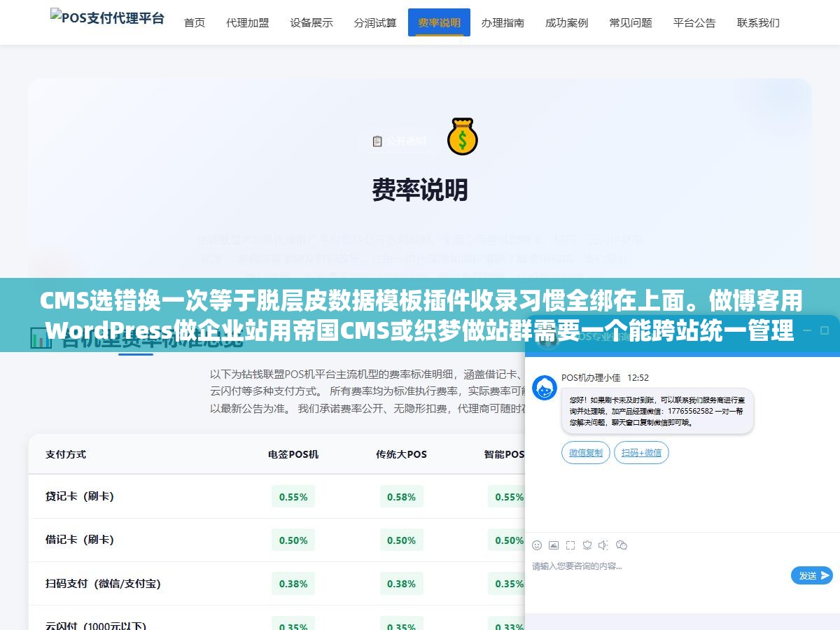Click the money bag icon above title
The image size is (840, 630).
tap(462, 136)
